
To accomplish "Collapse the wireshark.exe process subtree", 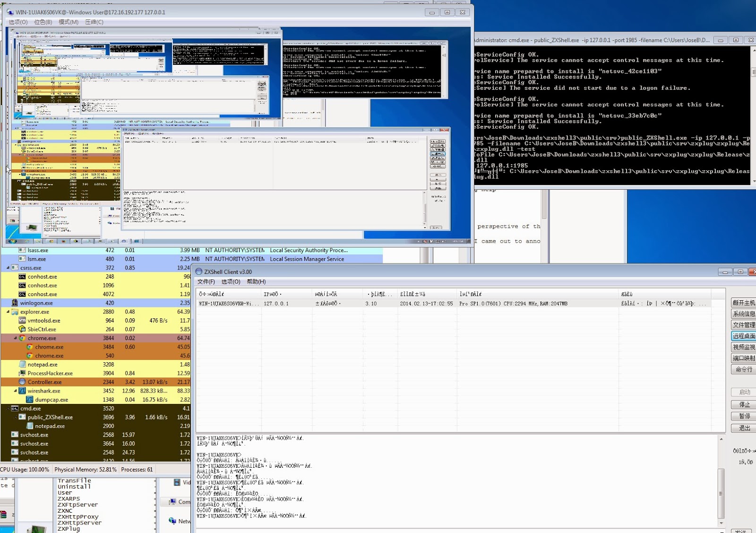I will pos(15,391).
